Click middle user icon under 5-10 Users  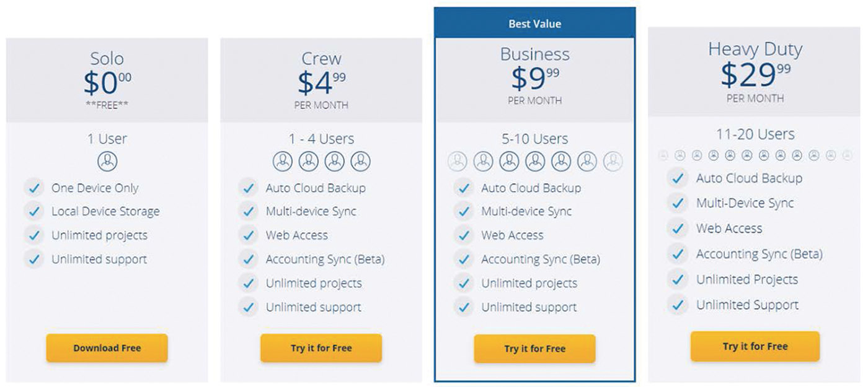point(535,162)
